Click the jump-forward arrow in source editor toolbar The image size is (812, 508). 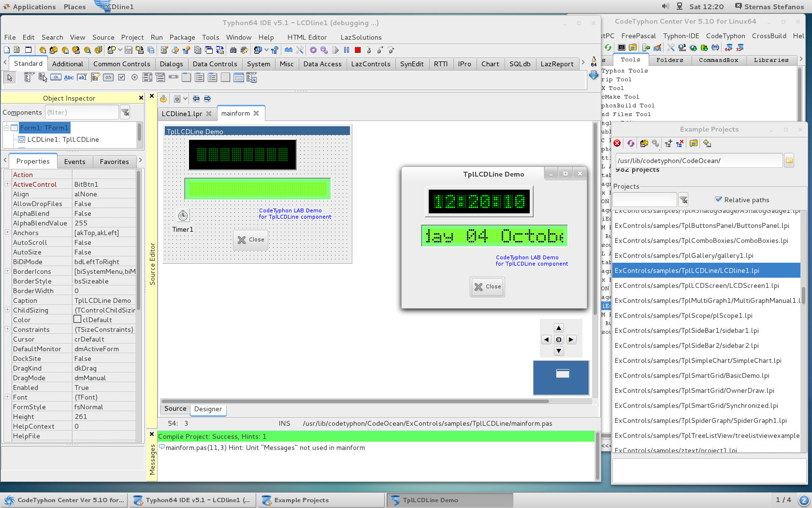[207, 99]
